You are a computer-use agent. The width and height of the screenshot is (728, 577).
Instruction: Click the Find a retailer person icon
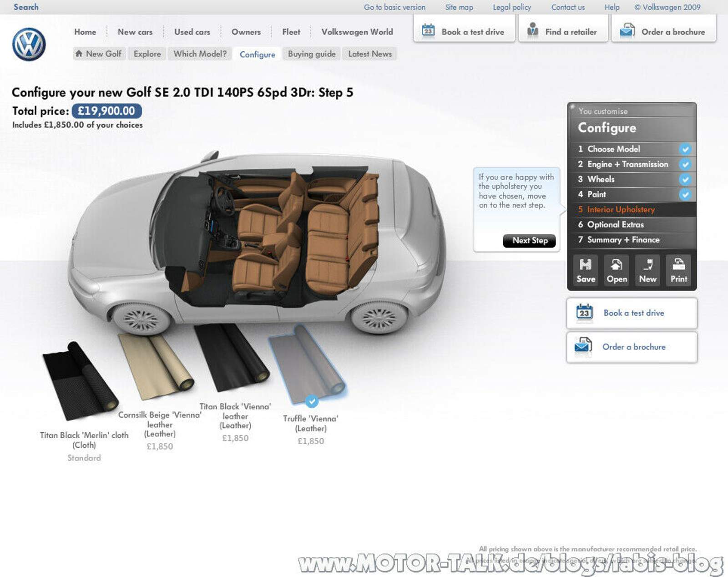pos(532,30)
